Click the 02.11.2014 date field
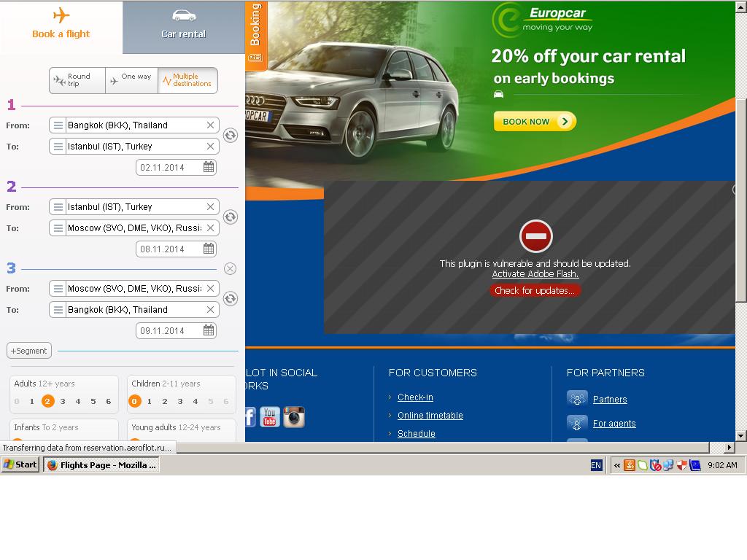The image size is (747, 560). 176,167
